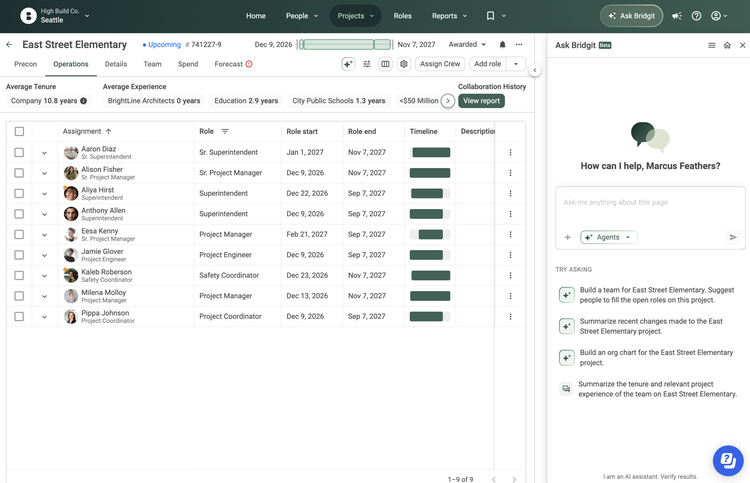The height and width of the screenshot is (483, 750).
Task: Open the project more options ellipsis
Action: point(519,44)
